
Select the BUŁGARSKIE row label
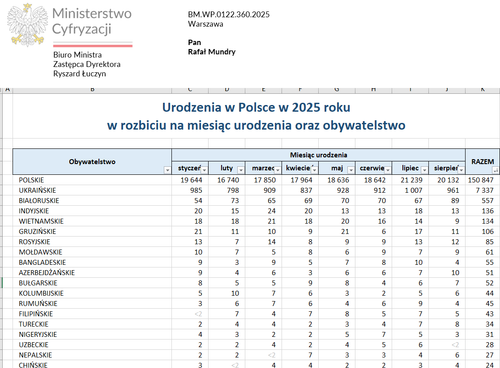click(38, 283)
